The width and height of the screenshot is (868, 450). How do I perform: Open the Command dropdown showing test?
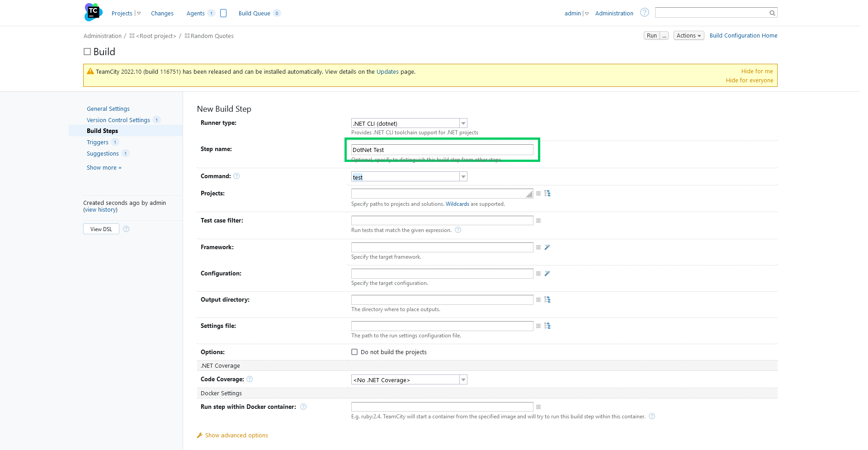[409, 177]
